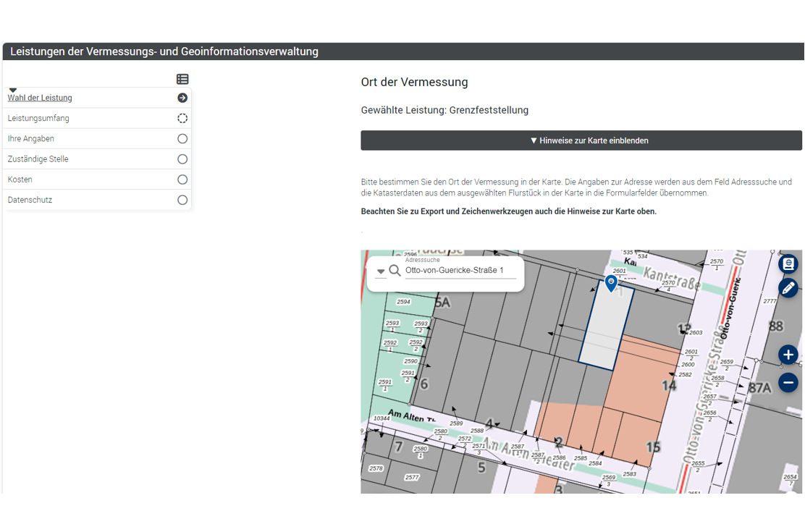
Task: Open the Zuständige Stelle step
Action: [38, 159]
